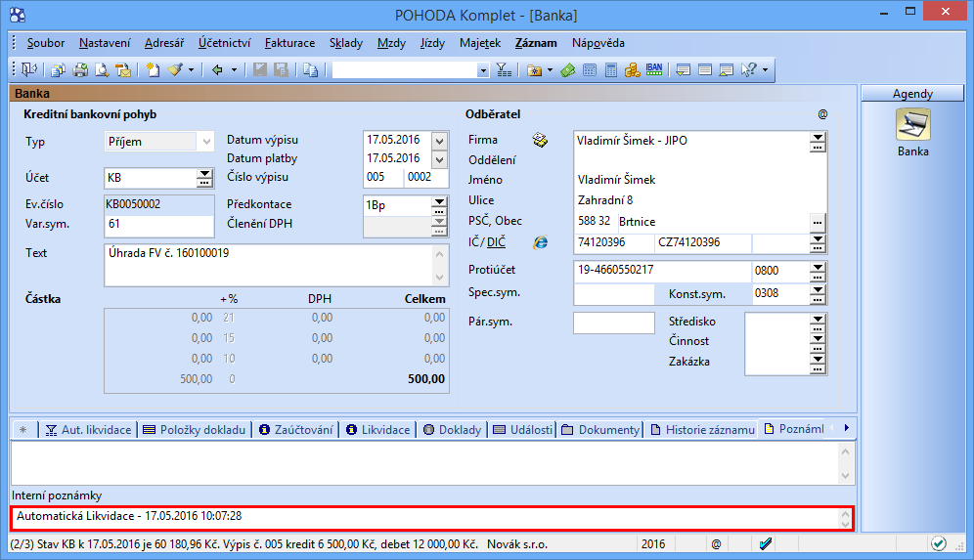Click the Var.sym. field with 61
974x560 pixels.
click(x=159, y=225)
